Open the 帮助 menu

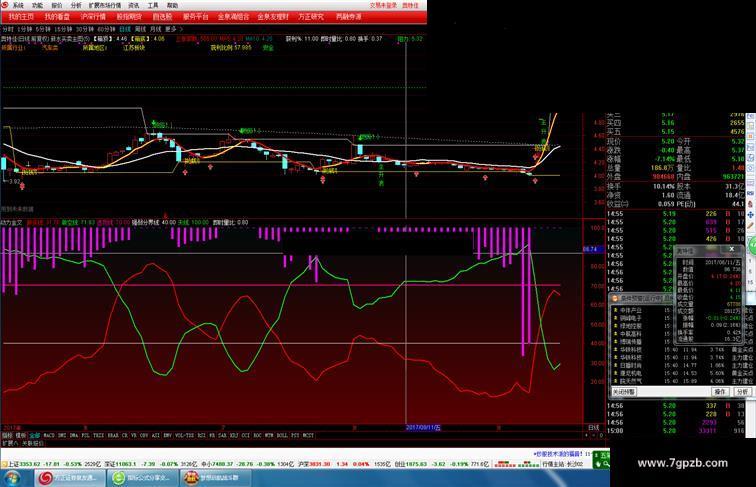click(172, 5)
